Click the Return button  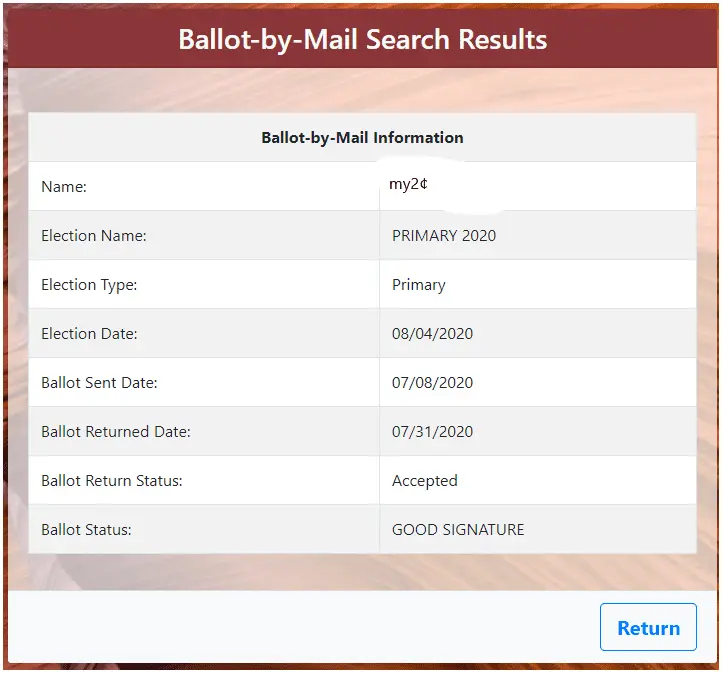click(648, 628)
